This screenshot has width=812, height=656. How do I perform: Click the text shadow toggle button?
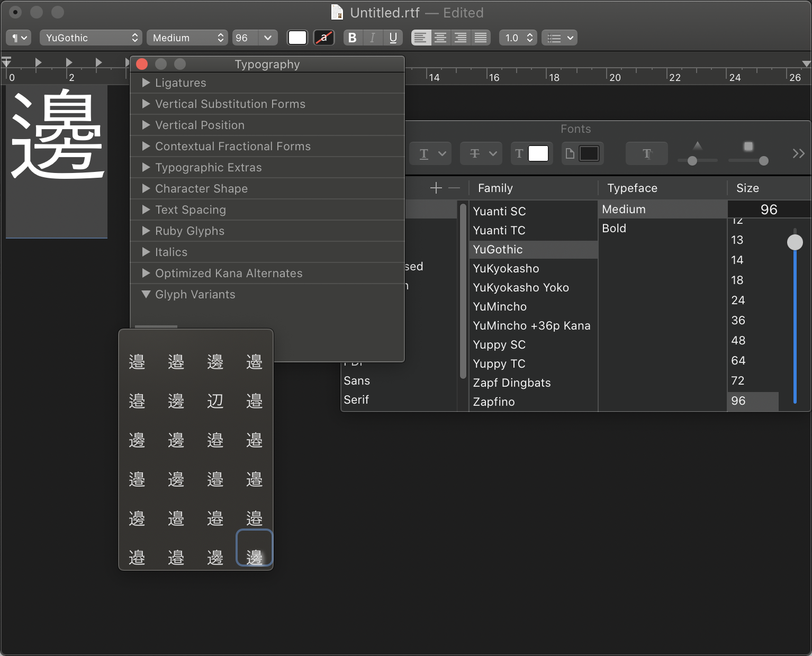pos(647,153)
